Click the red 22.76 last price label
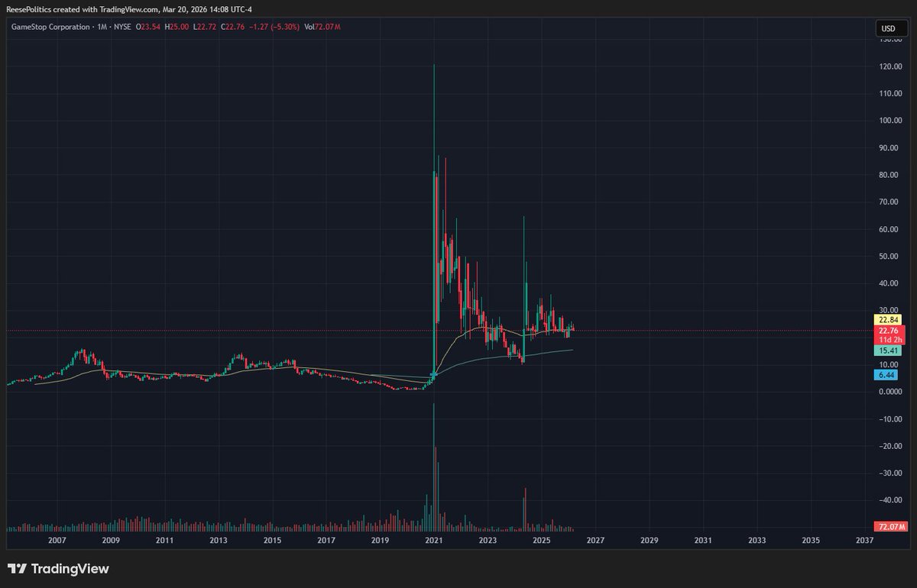Viewport: 917px width, 588px height. [888, 330]
